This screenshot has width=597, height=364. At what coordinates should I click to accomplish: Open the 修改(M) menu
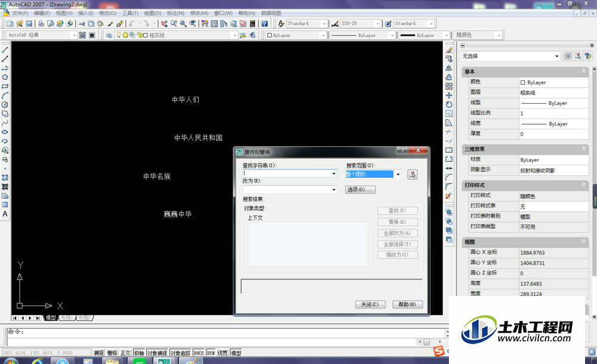199,13
